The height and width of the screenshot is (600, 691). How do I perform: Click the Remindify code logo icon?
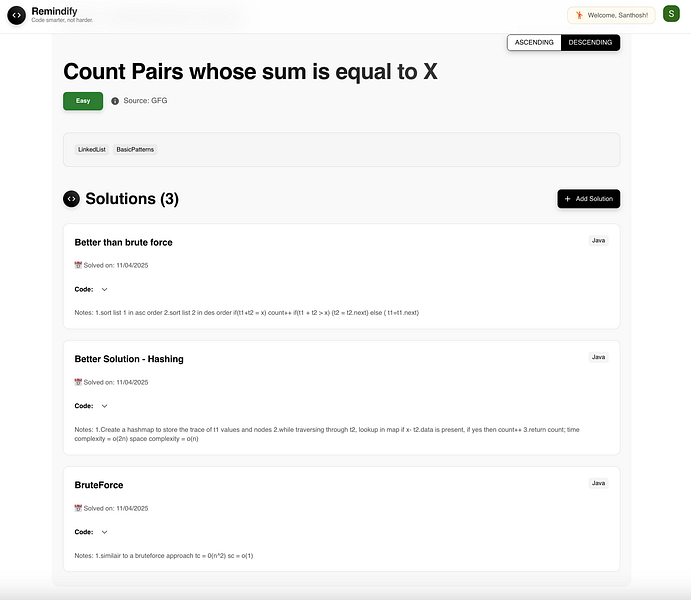coord(16,15)
